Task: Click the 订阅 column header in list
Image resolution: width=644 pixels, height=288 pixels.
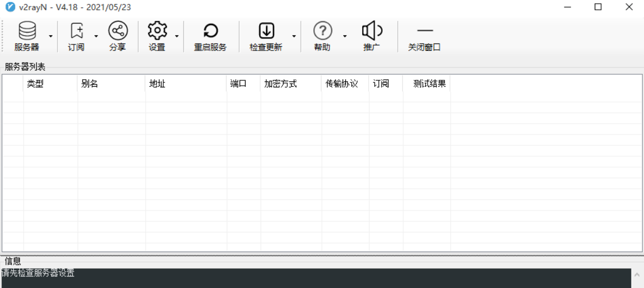Action: pyautogui.click(x=385, y=84)
